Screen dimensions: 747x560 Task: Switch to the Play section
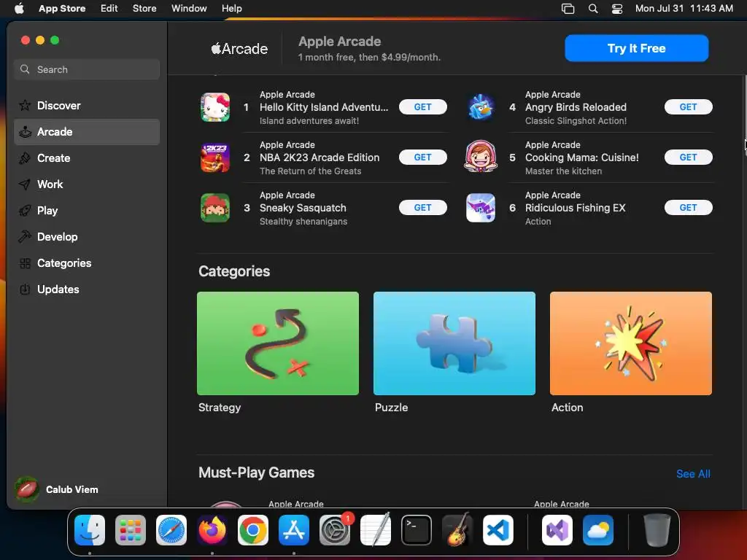tap(87, 211)
